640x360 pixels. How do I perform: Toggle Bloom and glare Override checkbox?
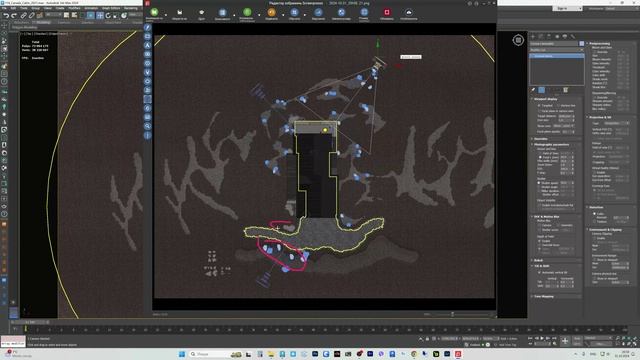tap(595, 52)
